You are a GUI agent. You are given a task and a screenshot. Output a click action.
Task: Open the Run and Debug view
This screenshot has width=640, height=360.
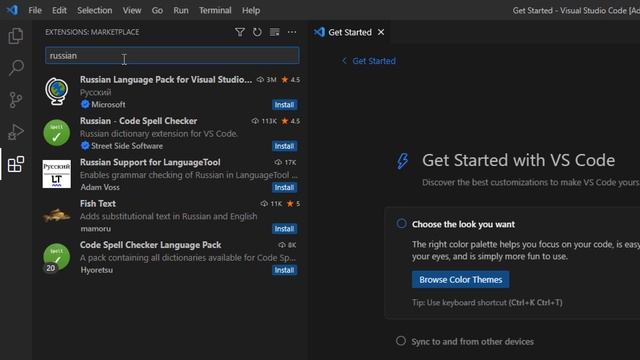(16, 132)
